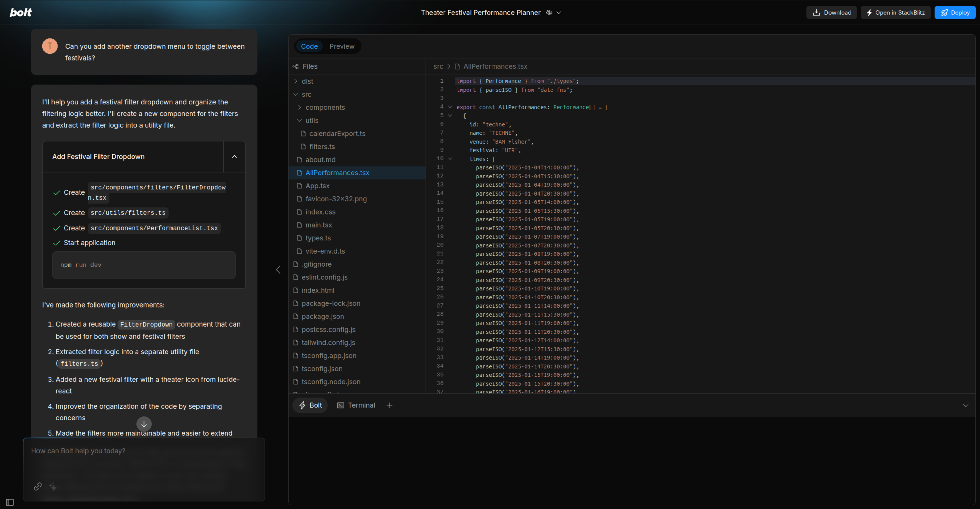Fold code block at line 5

click(x=450, y=116)
